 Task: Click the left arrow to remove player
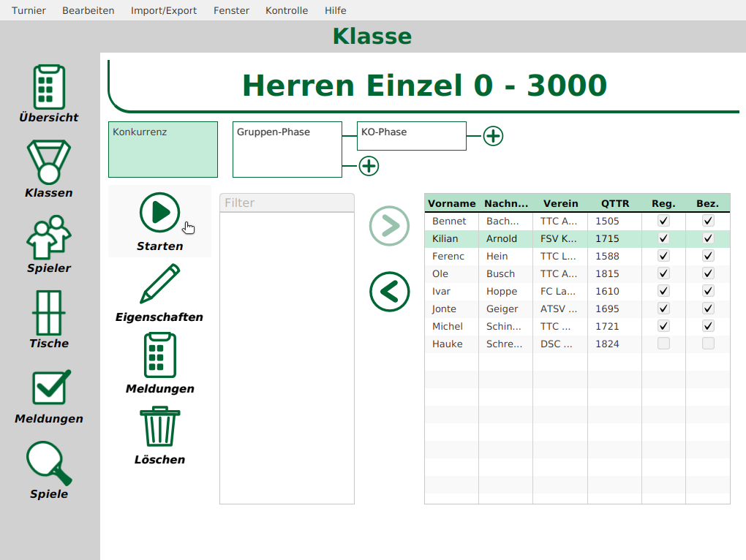pos(389,292)
